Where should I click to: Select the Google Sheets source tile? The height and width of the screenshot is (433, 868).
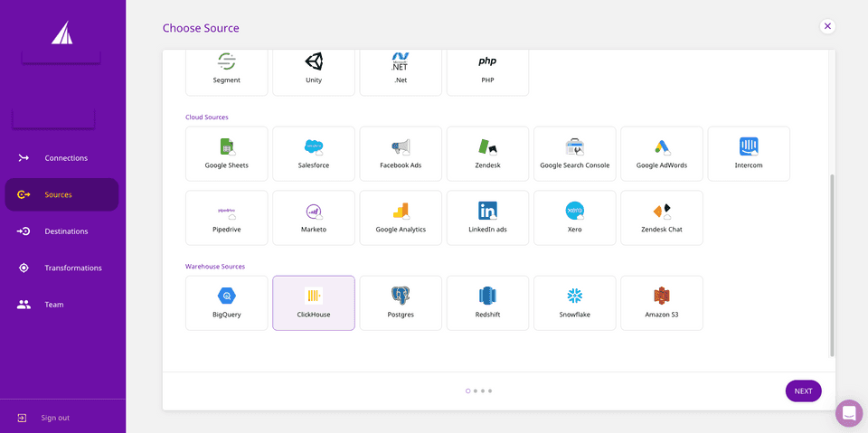point(226,154)
